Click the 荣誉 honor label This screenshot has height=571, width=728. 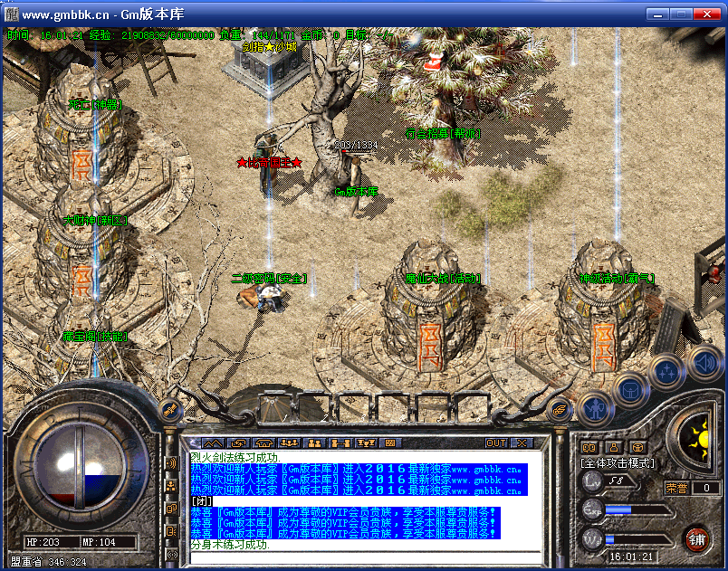[676, 488]
